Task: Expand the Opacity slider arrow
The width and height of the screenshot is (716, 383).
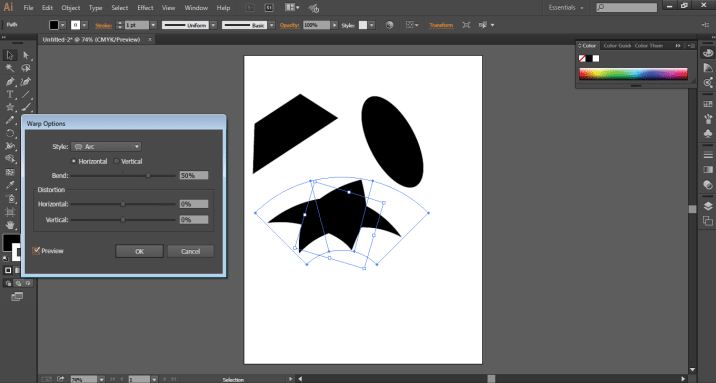Action: click(x=335, y=26)
